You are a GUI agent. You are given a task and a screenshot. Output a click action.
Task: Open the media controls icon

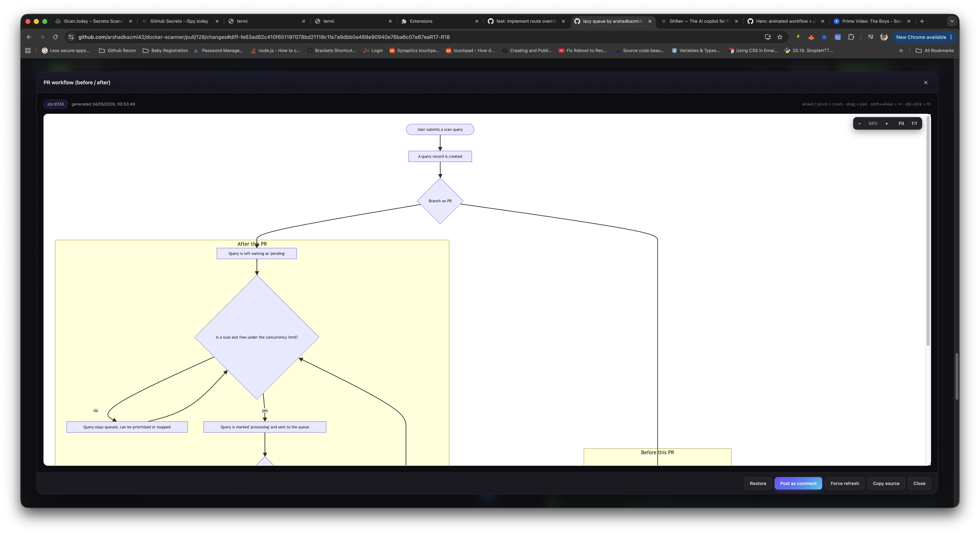click(x=871, y=37)
